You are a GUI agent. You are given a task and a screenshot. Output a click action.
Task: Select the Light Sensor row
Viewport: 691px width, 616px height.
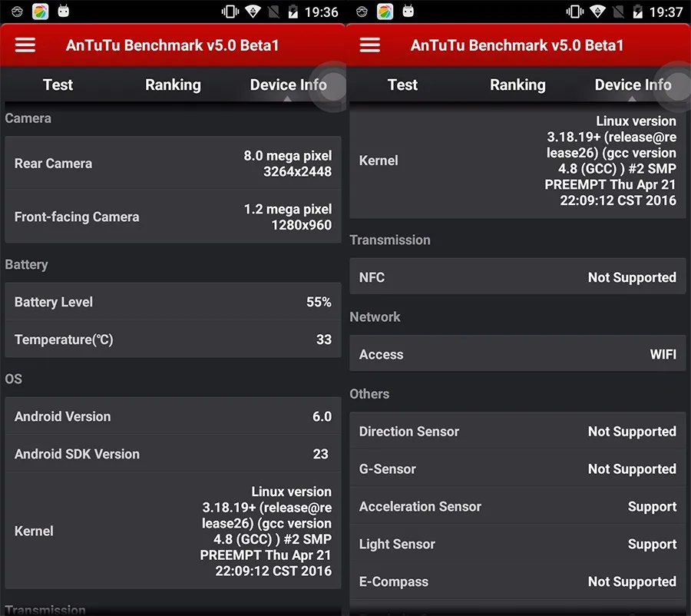click(517, 544)
